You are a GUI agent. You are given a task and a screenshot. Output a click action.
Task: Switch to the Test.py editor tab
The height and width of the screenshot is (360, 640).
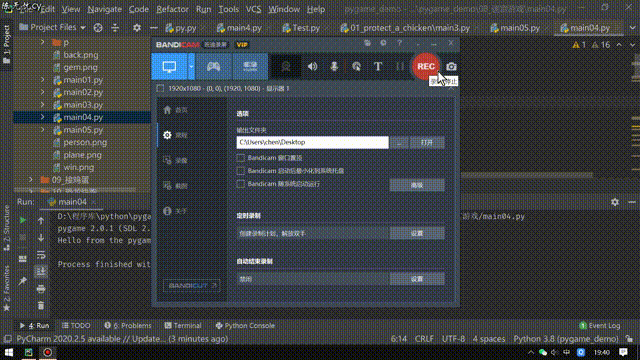301,28
